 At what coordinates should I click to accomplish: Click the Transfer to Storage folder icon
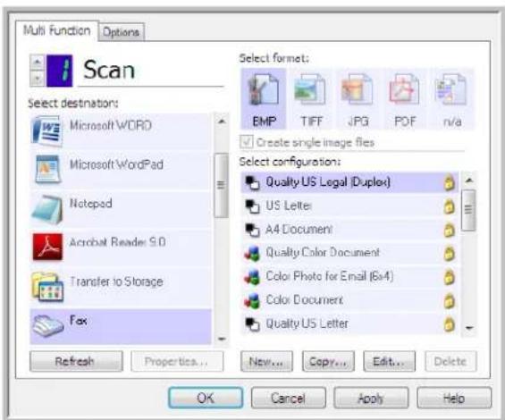coord(47,287)
